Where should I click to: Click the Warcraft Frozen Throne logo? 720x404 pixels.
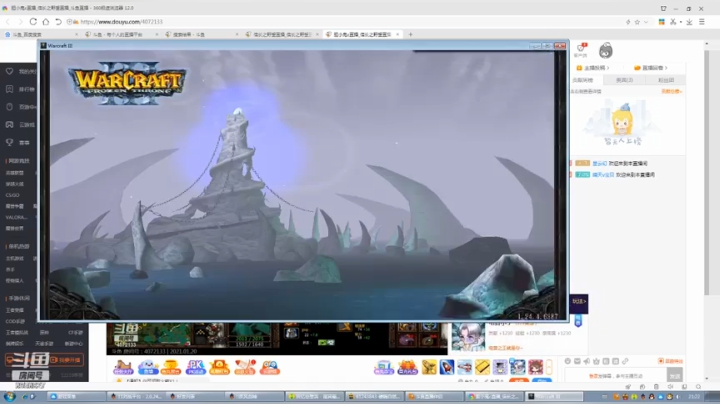click(127, 83)
